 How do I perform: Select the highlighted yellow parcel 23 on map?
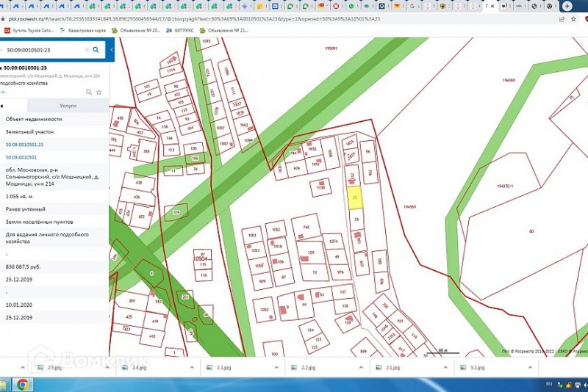[355, 197]
